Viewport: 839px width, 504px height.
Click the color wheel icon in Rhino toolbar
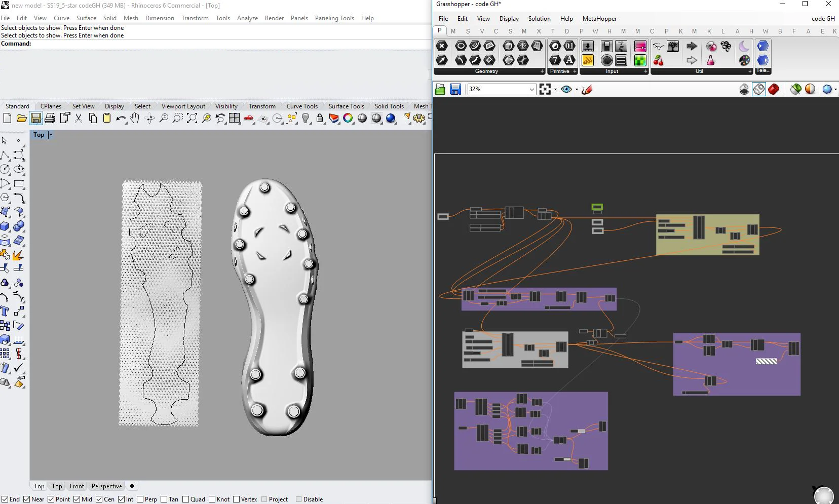(x=348, y=118)
